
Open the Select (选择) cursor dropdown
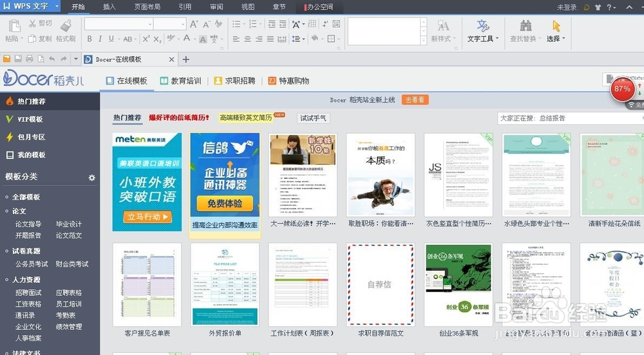point(556,31)
